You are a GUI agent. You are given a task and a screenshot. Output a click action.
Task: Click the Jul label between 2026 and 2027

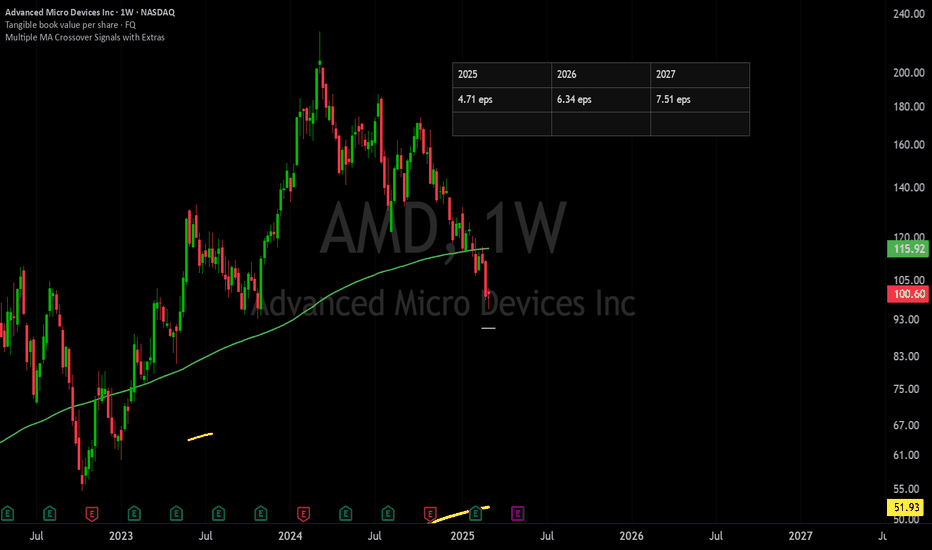tap(716, 536)
